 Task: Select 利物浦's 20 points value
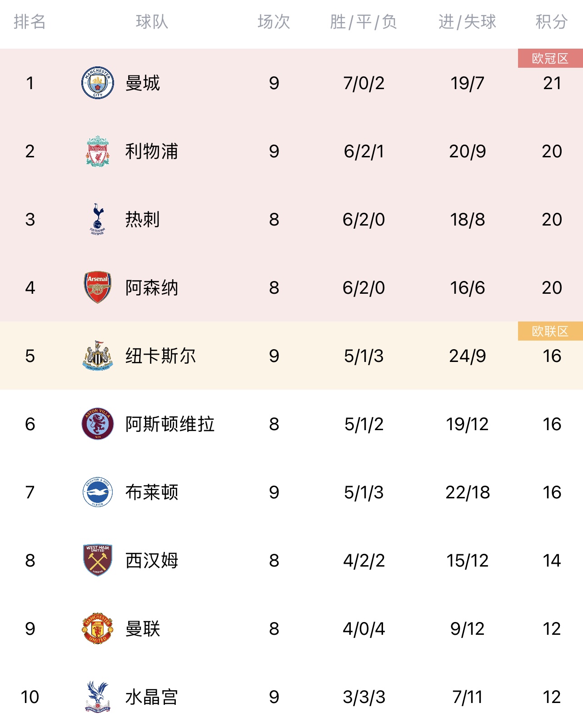552,151
